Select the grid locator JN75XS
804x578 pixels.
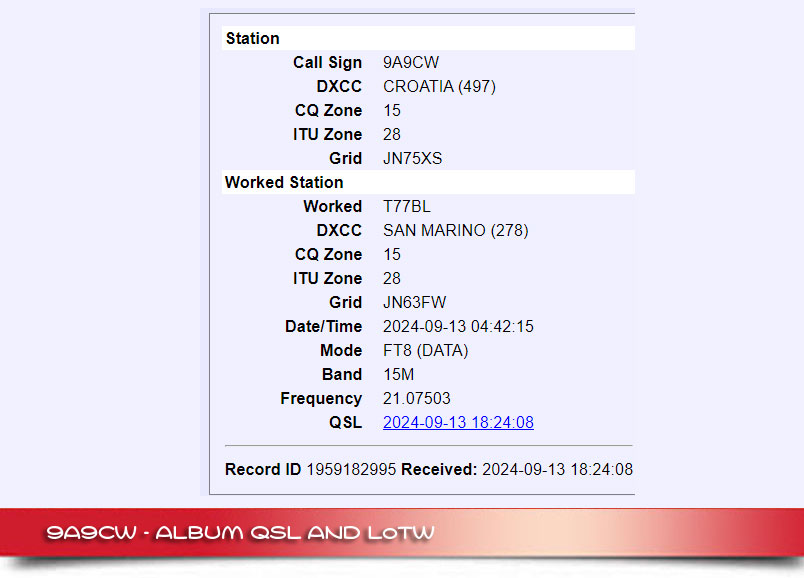tap(412, 159)
